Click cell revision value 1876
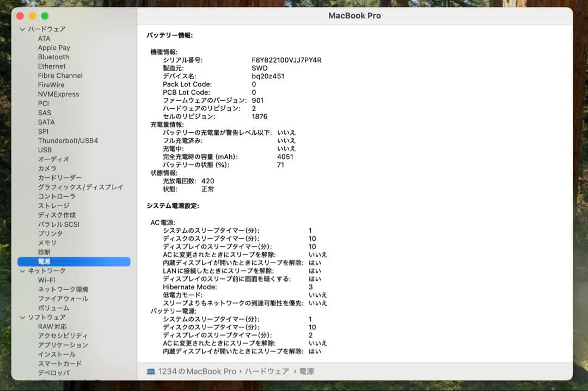This screenshot has height=391, width=588. tap(260, 116)
